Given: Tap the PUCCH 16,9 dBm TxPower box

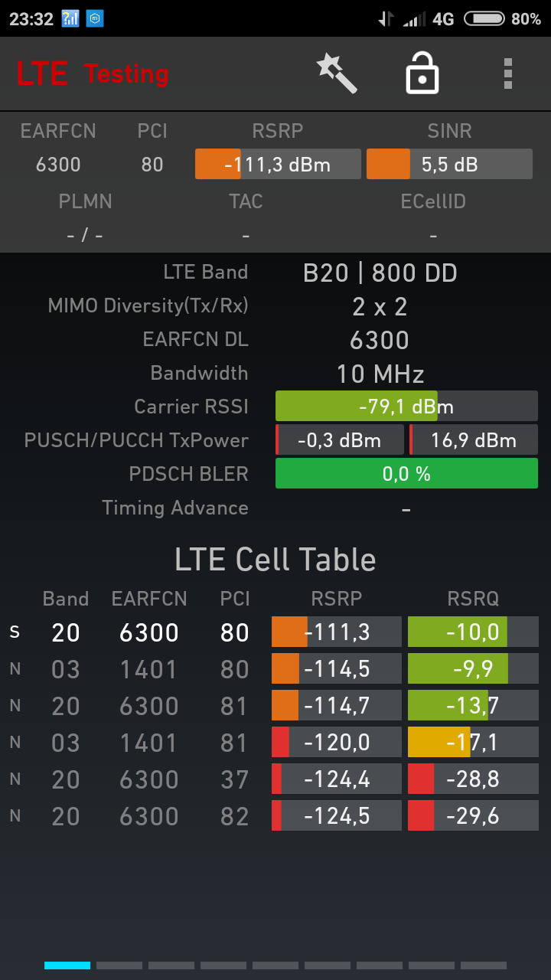Looking at the screenshot, I should pos(474,440).
